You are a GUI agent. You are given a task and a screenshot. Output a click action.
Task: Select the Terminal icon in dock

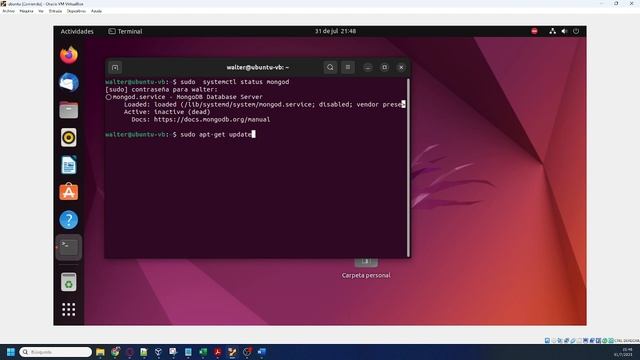point(69,247)
